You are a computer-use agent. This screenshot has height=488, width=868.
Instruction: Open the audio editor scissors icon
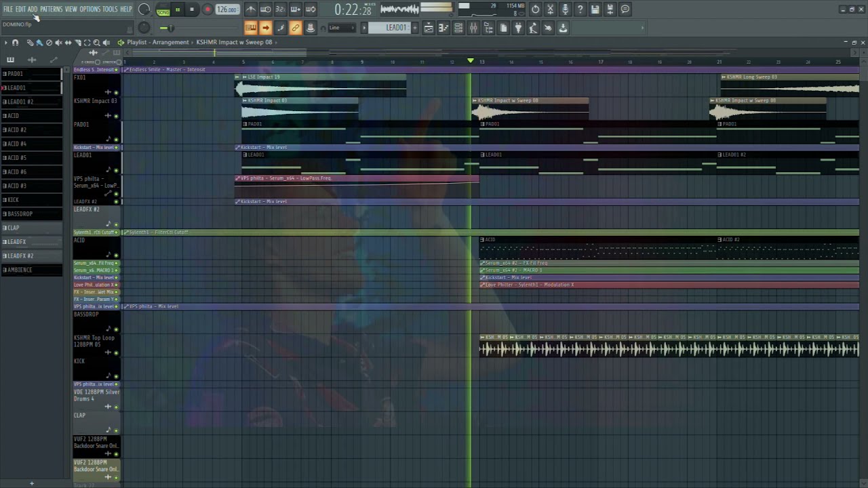(551, 9)
